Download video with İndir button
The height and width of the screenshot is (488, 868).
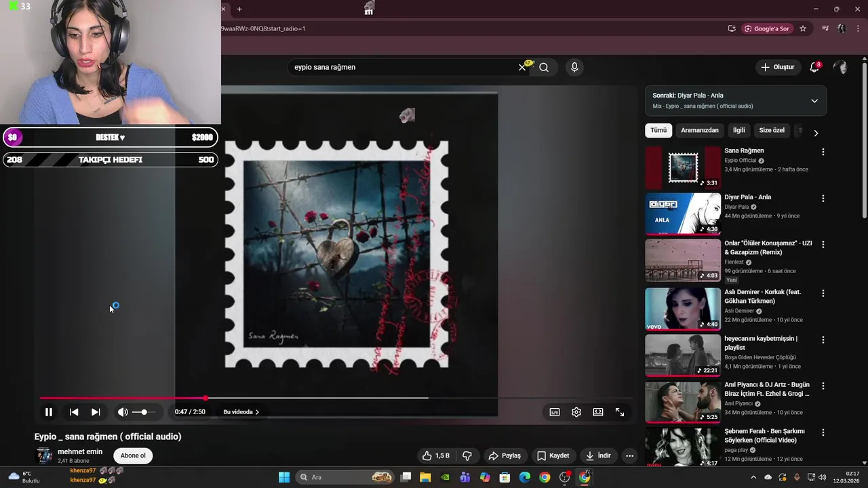(x=599, y=455)
